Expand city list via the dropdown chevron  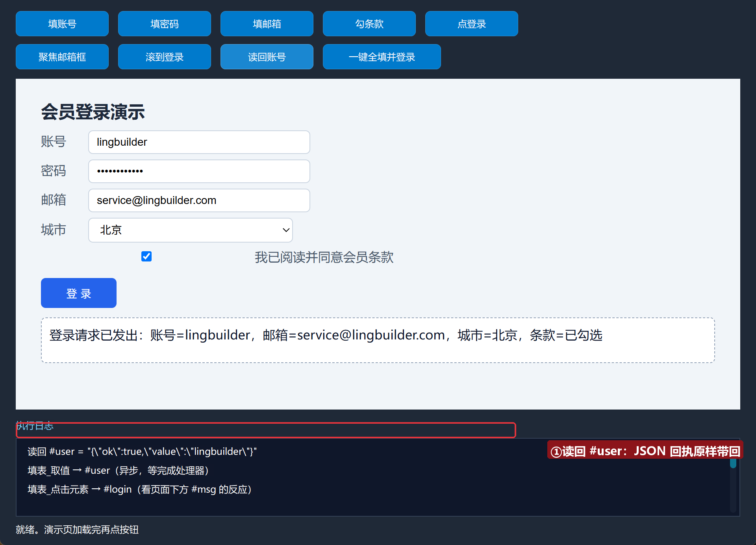click(x=286, y=230)
